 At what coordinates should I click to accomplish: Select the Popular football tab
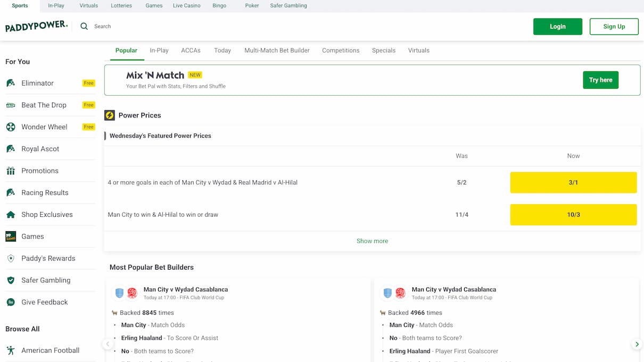126,50
